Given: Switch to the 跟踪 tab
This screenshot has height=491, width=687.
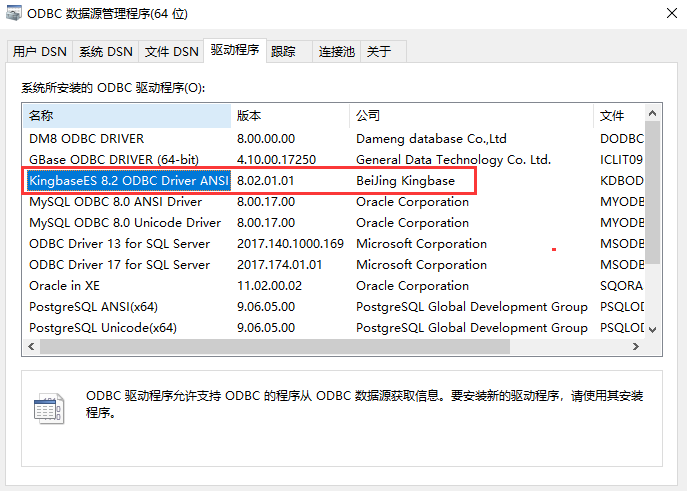Looking at the screenshot, I should click(289, 52).
